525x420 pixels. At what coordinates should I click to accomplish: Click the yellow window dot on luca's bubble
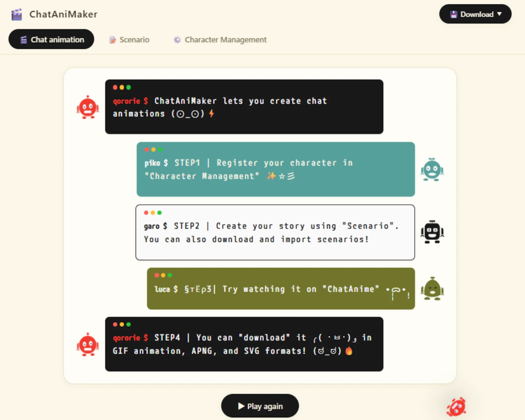click(163, 275)
